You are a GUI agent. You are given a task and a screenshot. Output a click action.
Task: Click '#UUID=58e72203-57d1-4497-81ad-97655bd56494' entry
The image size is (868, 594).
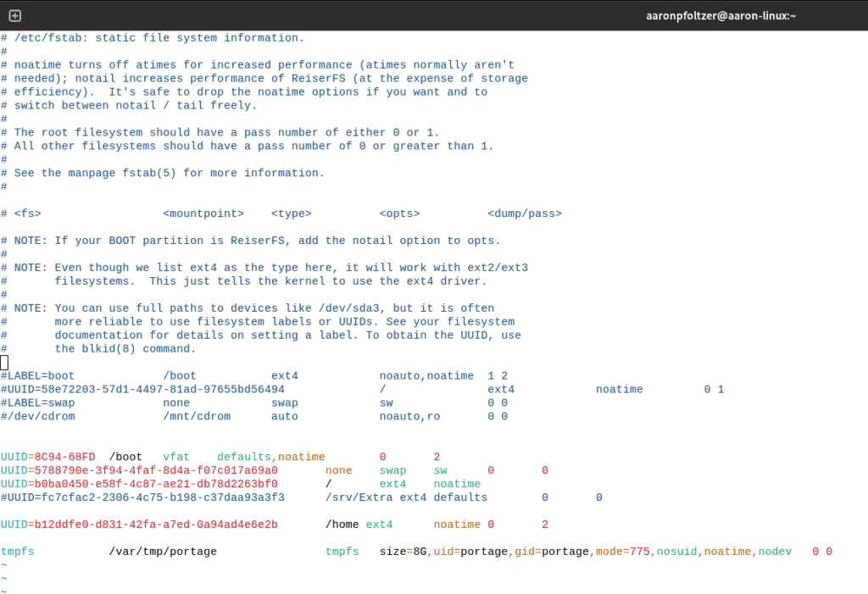(x=142, y=389)
